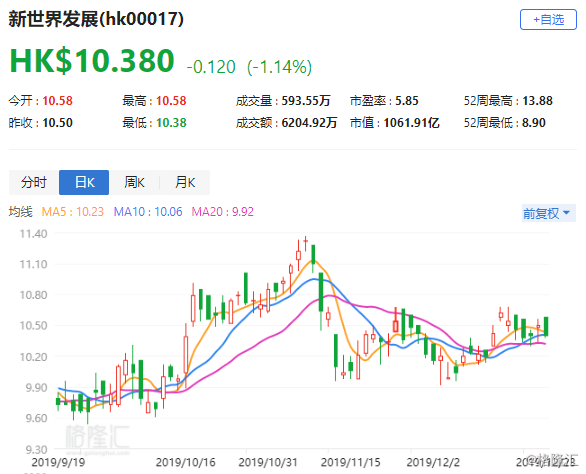The width and height of the screenshot is (586, 474).
Task: Add stock via +自选 button
Action: click(x=548, y=19)
